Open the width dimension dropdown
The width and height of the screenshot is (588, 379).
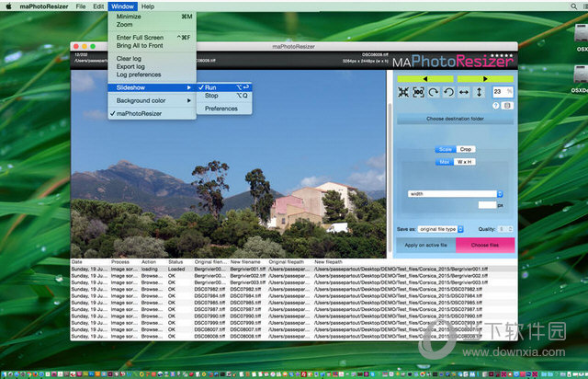456,194
